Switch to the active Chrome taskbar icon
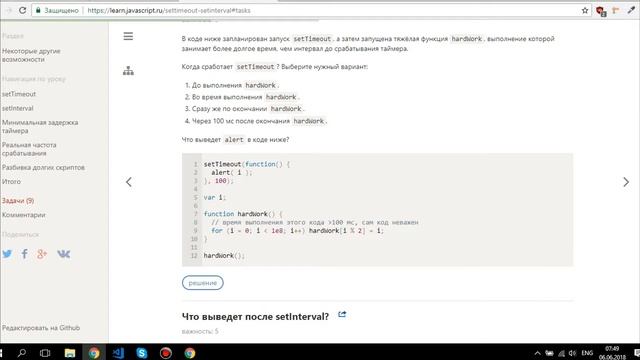The width and height of the screenshot is (640, 360). 94,353
